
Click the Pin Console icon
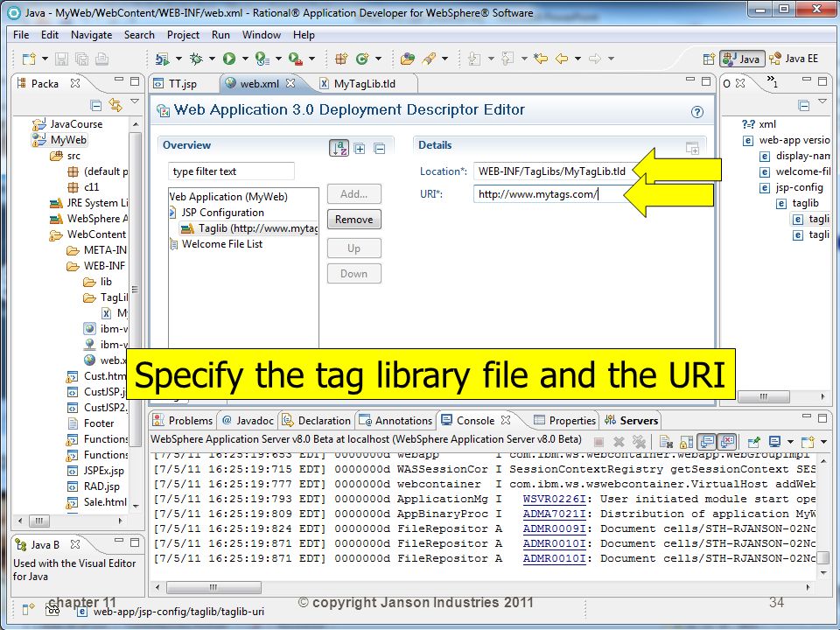pos(754,442)
